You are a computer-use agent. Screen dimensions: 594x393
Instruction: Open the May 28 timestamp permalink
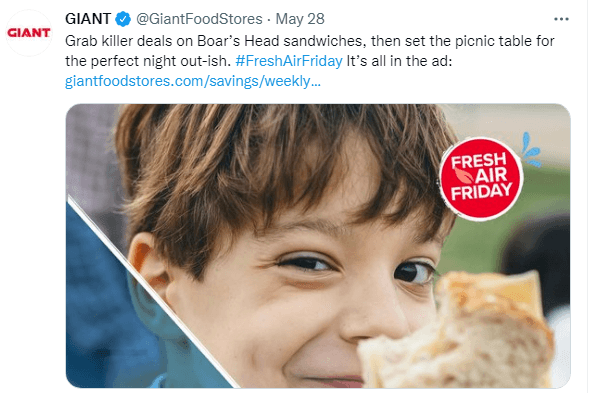[x=300, y=19]
